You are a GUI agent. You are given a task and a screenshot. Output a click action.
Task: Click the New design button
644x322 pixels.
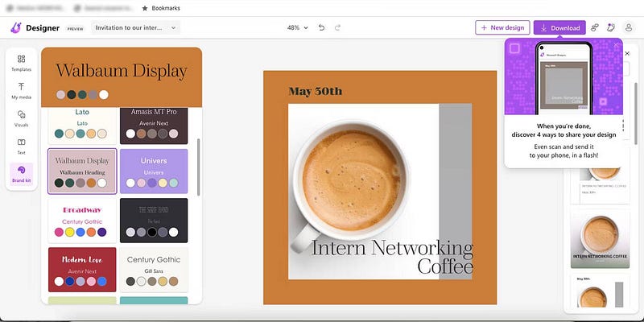502,27
